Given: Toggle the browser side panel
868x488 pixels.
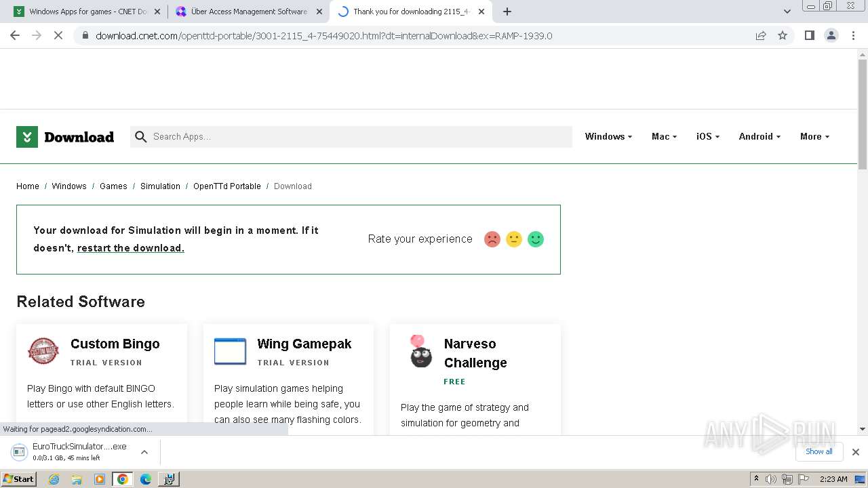Looking at the screenshot, I should [x=809, y=35].
